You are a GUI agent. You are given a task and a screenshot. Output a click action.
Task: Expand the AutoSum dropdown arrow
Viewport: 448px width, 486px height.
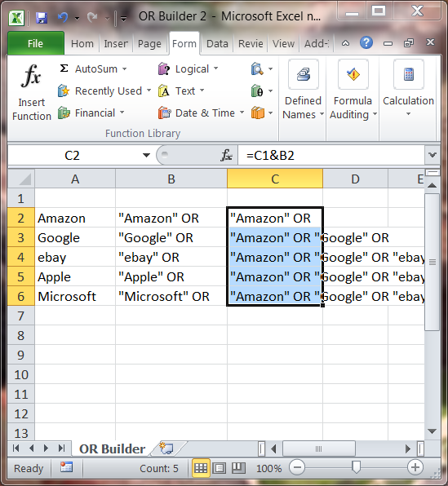tap(124, 68)
